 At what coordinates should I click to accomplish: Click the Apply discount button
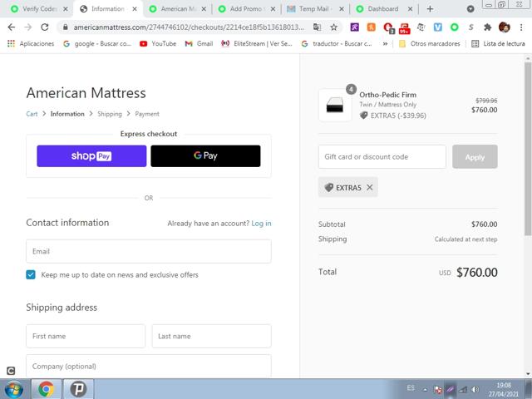475,157
